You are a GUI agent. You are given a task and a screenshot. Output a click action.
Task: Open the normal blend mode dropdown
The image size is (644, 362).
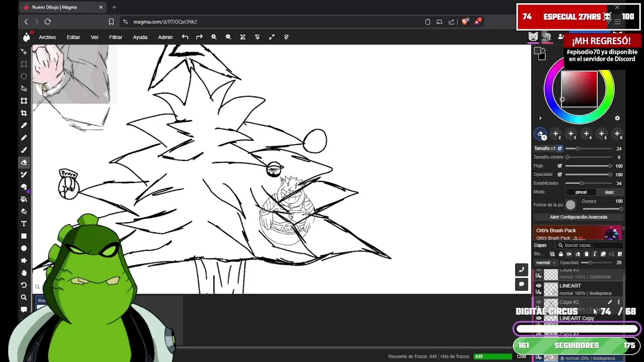545,262
